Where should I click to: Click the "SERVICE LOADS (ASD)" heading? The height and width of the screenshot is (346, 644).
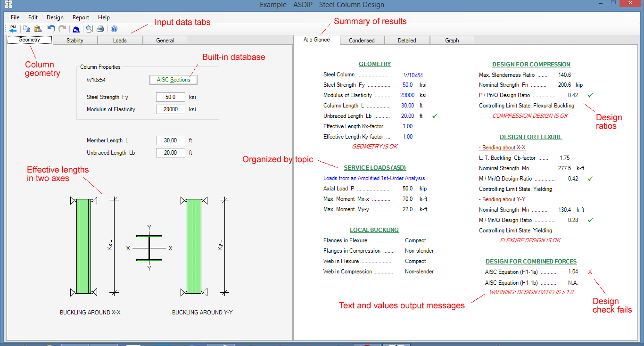pyautogui.click(x=375, y=168)
